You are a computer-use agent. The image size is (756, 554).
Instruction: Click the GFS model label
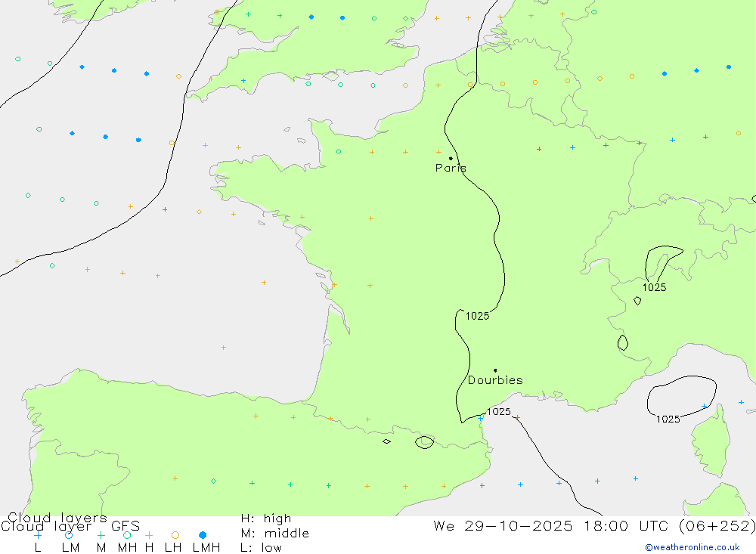125,526
